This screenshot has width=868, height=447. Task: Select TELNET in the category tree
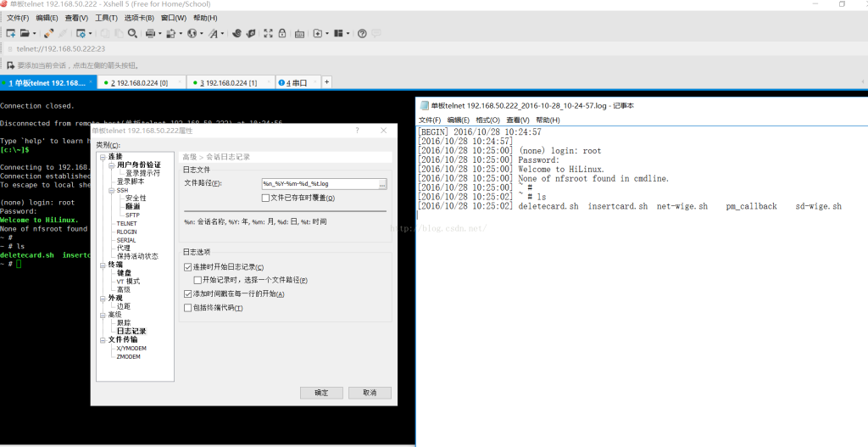point(127,223)
